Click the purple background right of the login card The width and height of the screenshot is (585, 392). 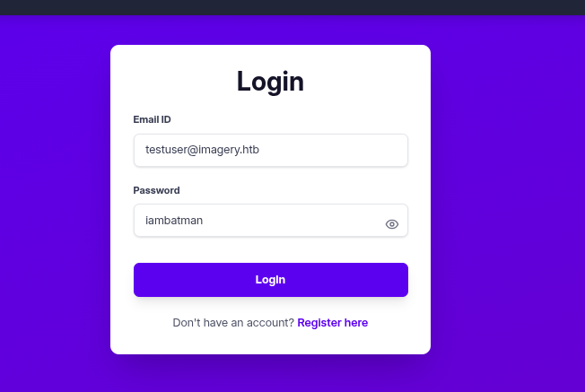[x=508, y=199]
